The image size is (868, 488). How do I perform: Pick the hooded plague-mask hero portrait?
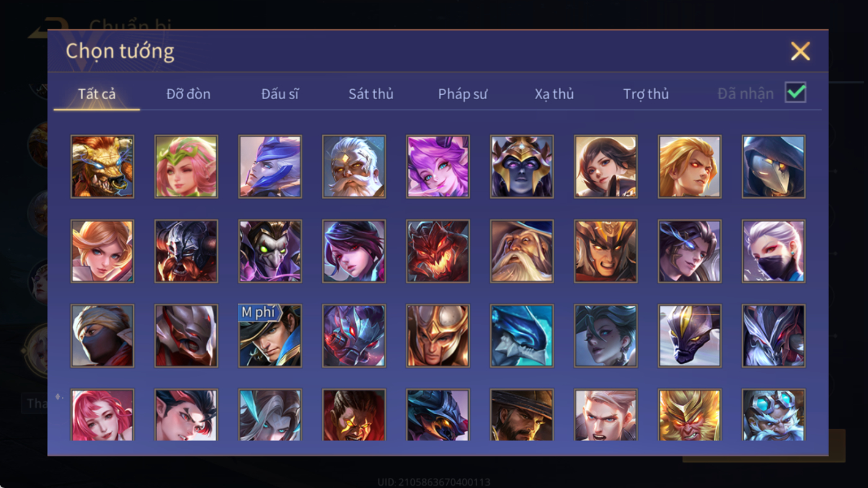[774, 167]
